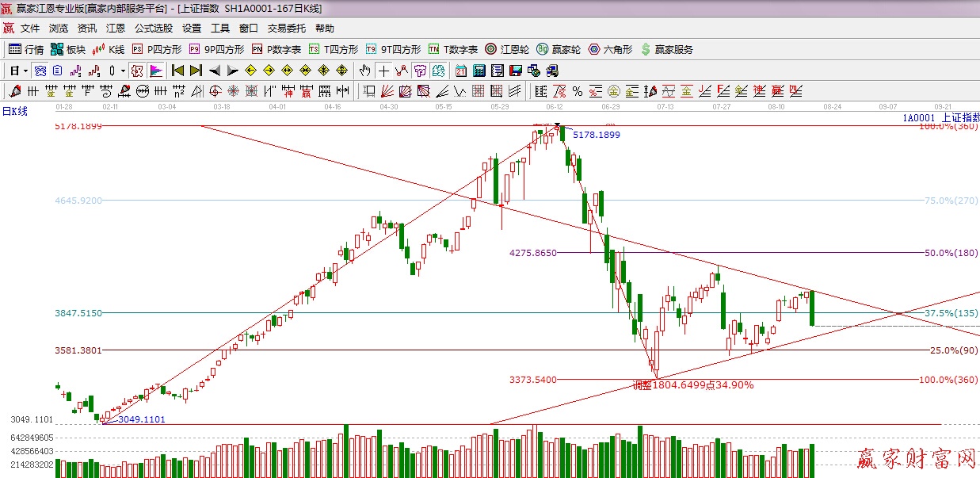Expand the candlestick style dropdown arrow

click(123, 71)
